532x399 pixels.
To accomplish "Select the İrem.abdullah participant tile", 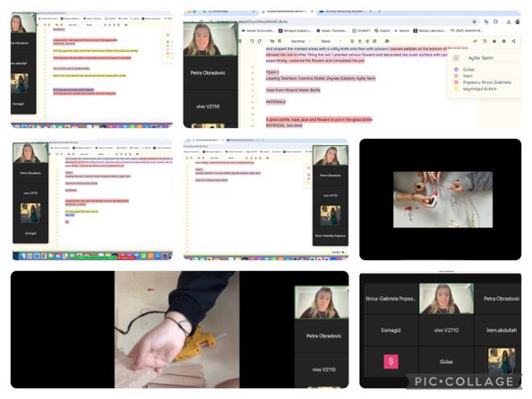I will point(498,330).
